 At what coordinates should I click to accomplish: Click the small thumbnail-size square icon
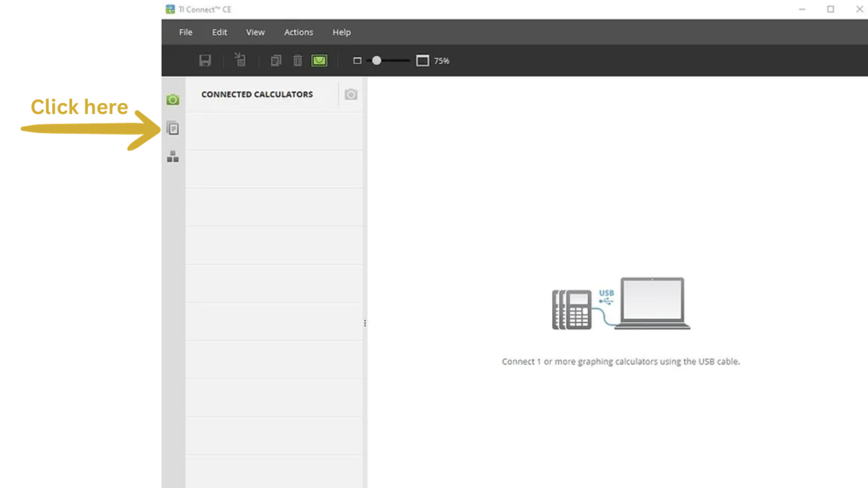click(x=357, y=60)
